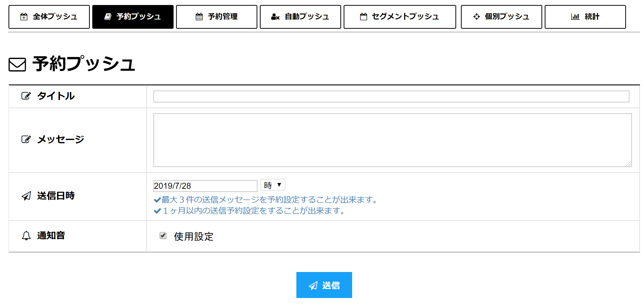The width and height of the screenshot is (644, 307).
Task: Click the bell icon next to 通知音
Action: click(x=26, y=236)
